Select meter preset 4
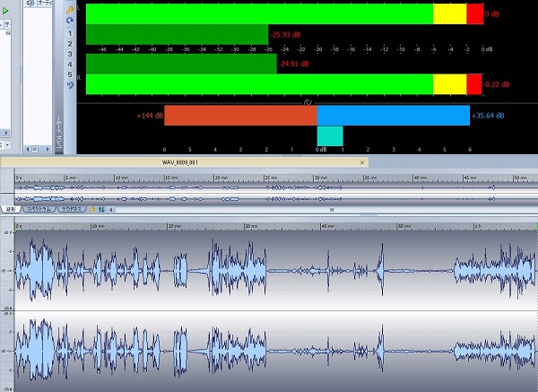The image size is (538, 392). [x=70, y=65]
